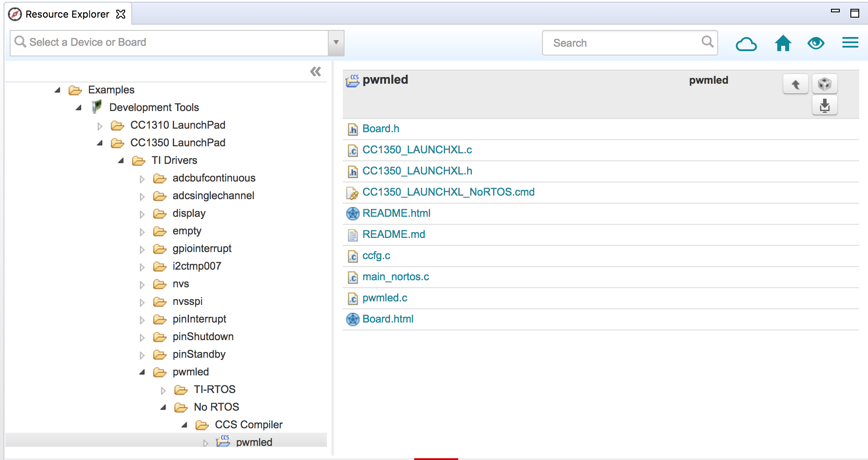Image resolution: width=868 pixels, height=460 pixels.
Task: Collapse the Examples folder
Action: [x=57, y=90]
